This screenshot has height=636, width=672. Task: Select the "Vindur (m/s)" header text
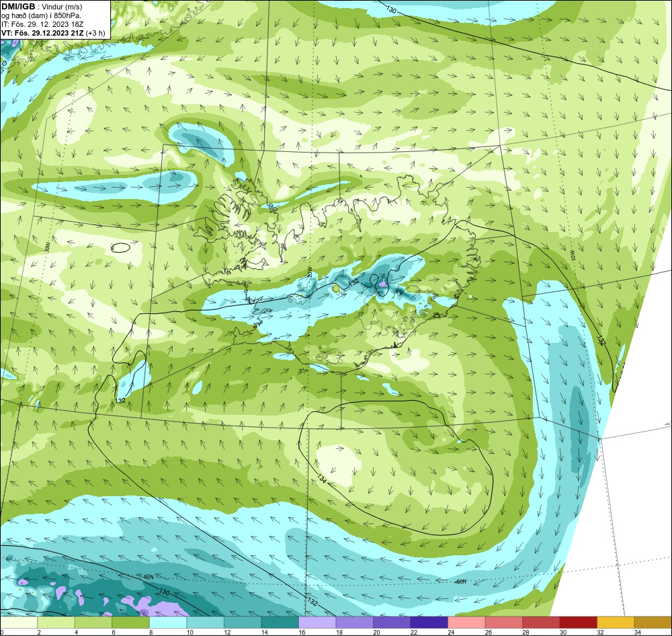tap(62, 7)
